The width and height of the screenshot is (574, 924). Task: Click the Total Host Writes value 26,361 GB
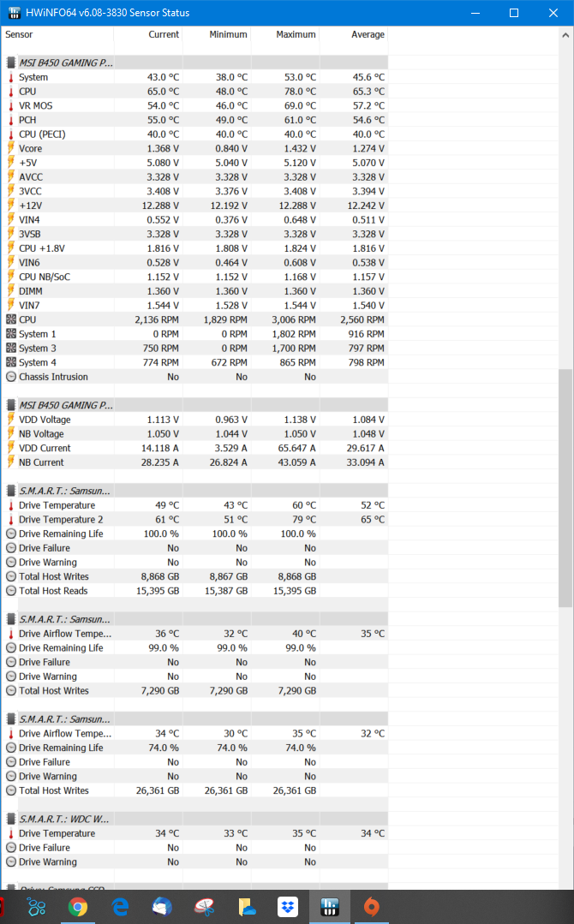coord(158,790)
